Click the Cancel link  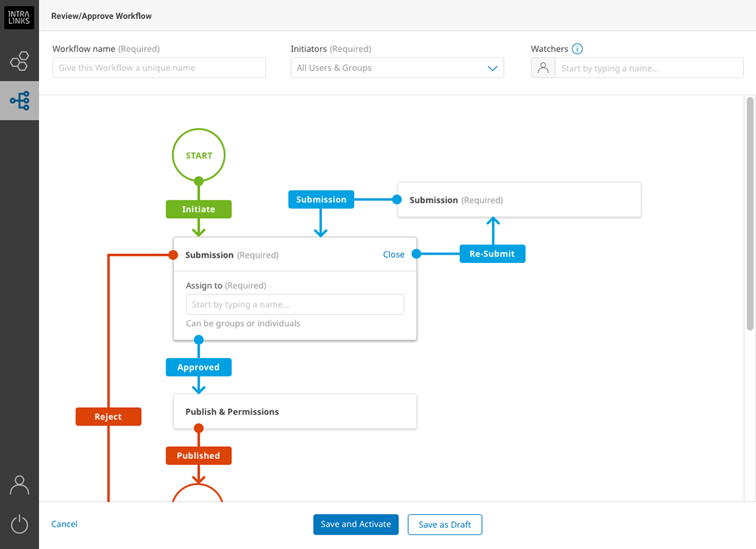(64, 524)
